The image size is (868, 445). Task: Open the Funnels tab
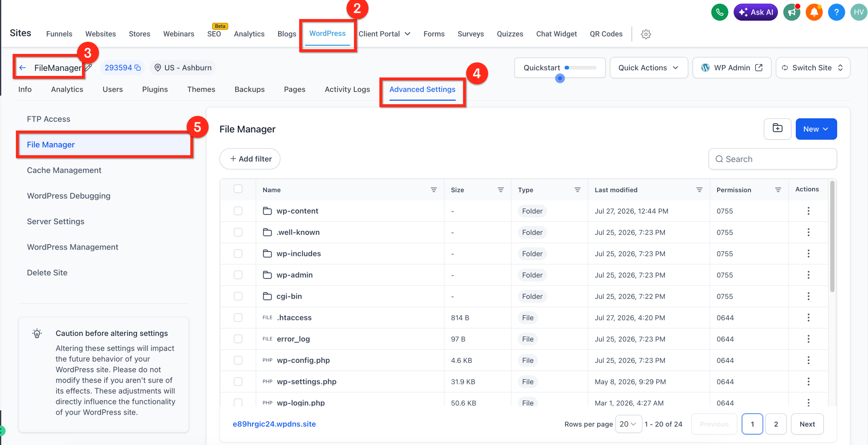pos(59,34)
